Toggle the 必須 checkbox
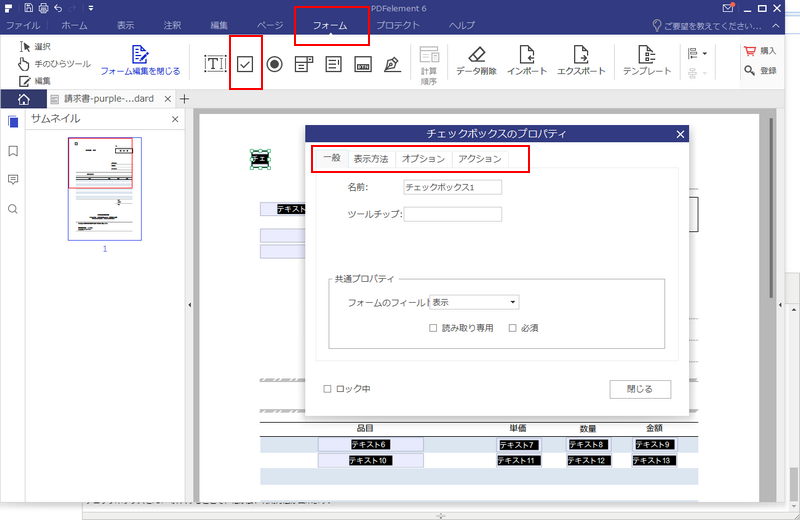The image size is (800, 520). pyautogui.click(x=513, y=328)
